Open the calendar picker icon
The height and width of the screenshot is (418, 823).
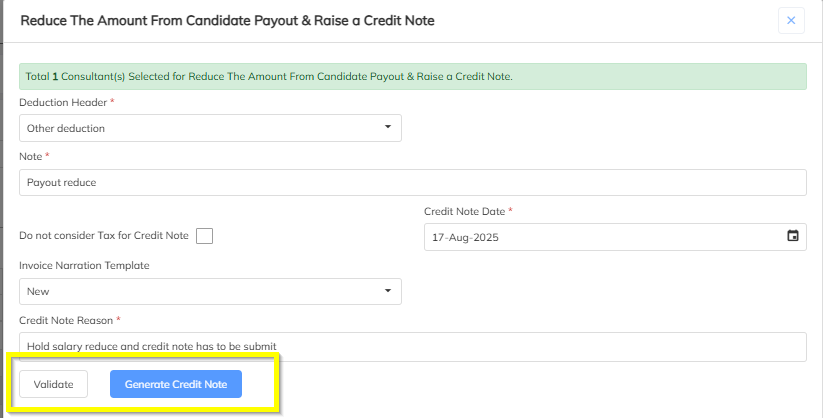click(x=793, y=236)
